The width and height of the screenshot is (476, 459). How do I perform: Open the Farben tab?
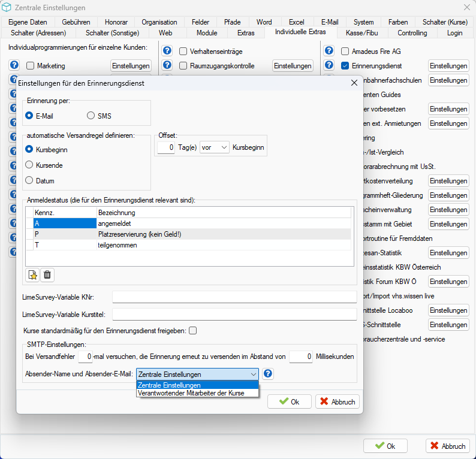[398, 22]
